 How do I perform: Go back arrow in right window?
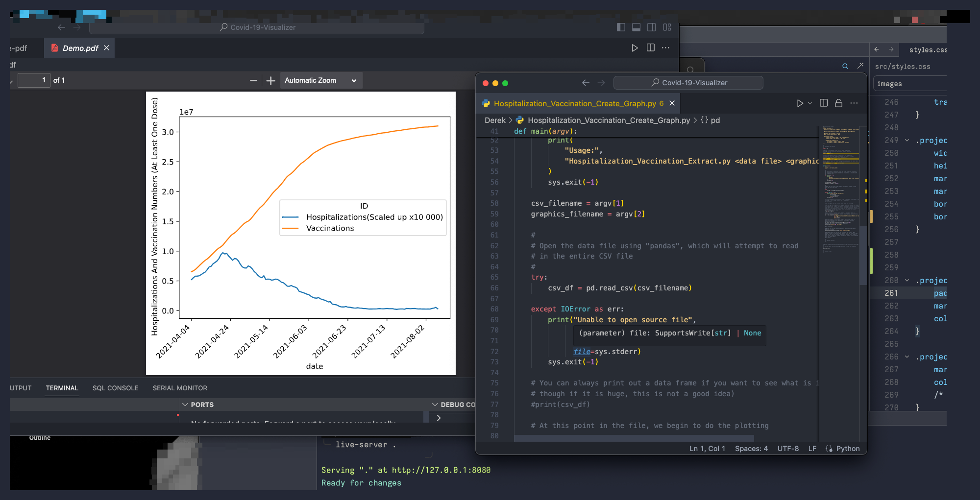click(877, 49)
